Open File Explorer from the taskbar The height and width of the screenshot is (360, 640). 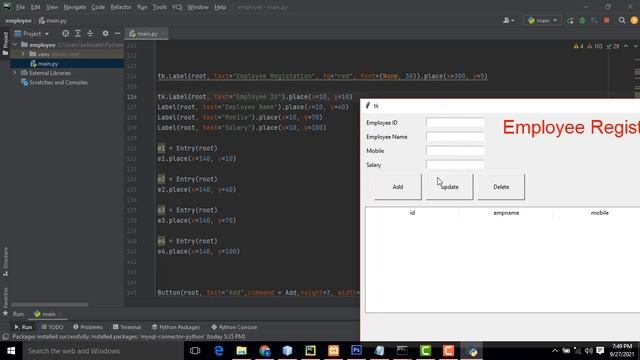coord(242,351)
